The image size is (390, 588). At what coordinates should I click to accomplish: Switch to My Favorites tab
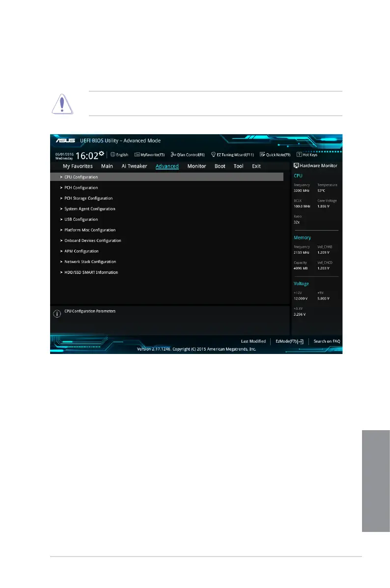click(78, 166)
